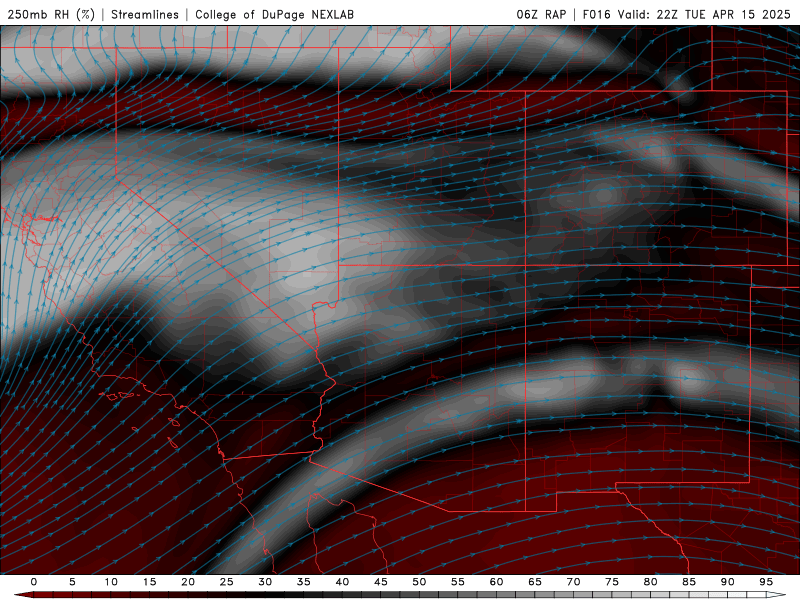Screen dimensions: 800x600
Task: Click the colorbar label "10"
Action: [111, 582]
